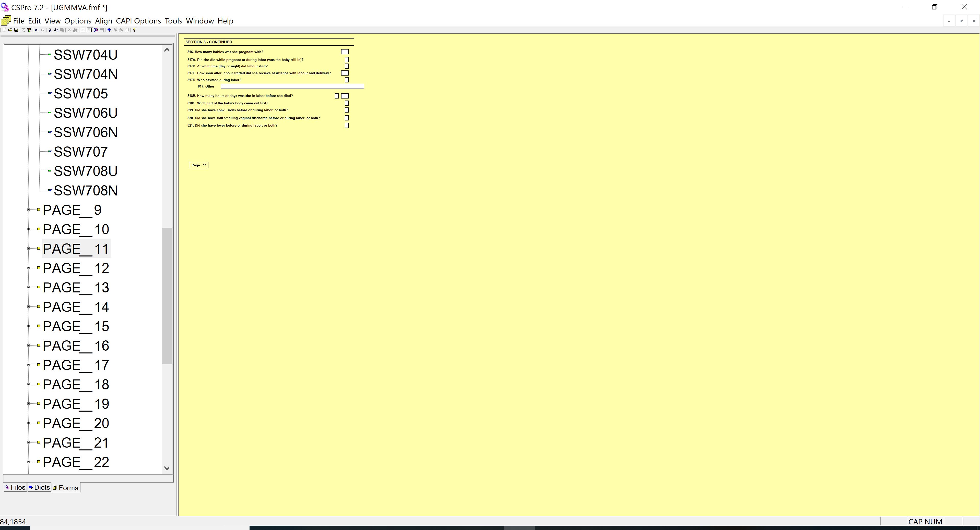The image size is (980, 530).
Task: Click the tree panel scroll-down arrow
Action: click(167, 469)
